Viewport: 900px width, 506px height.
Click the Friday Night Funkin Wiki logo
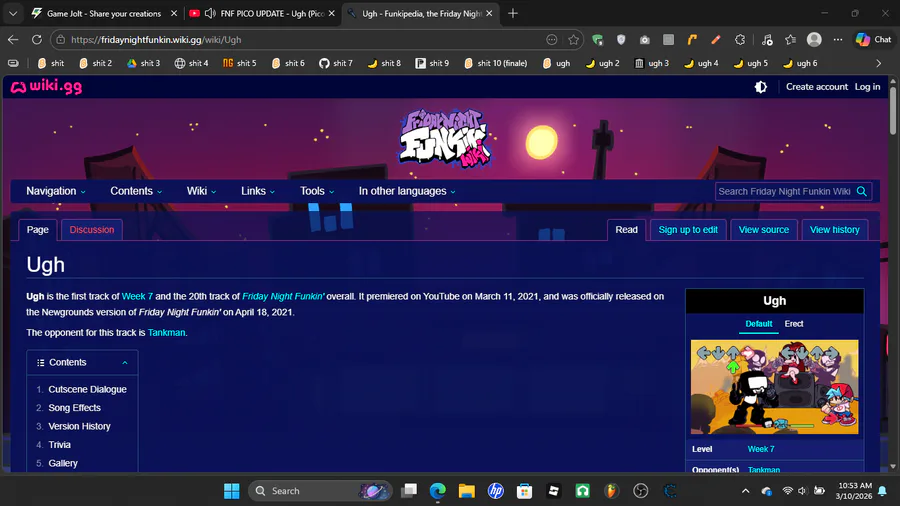click(x=445, y=138)
